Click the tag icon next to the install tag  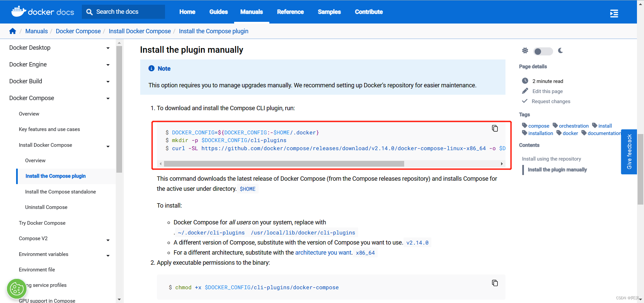click(595, 125)
